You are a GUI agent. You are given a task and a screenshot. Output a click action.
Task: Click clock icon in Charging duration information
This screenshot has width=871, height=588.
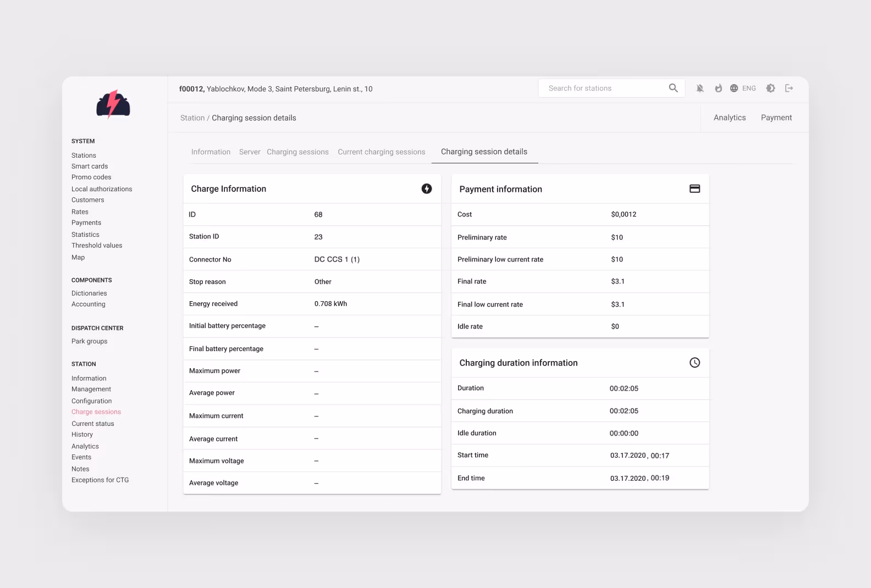[695, 363]
